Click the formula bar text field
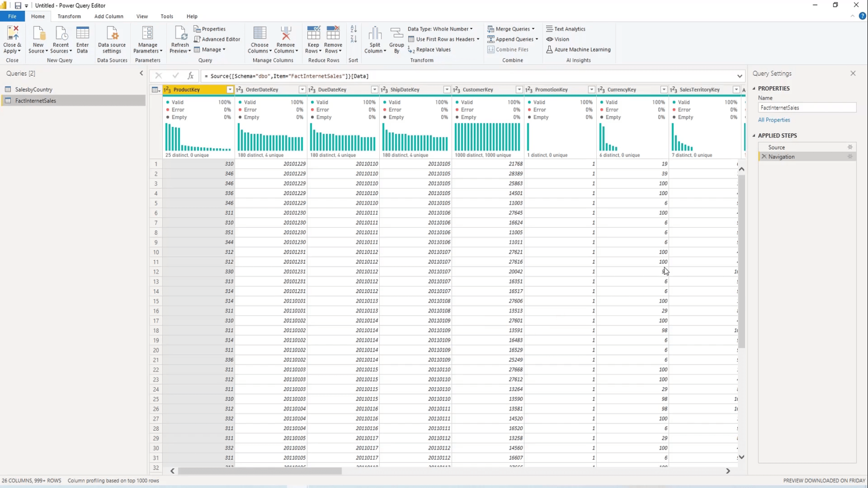The image size is (868, 488). tap(469, 76)
